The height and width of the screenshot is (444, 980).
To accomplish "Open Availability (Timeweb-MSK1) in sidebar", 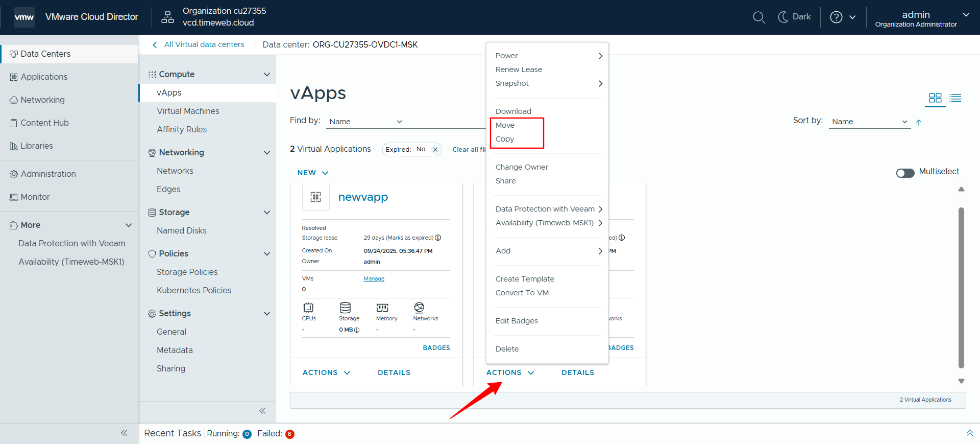I will tap(71, 262).
